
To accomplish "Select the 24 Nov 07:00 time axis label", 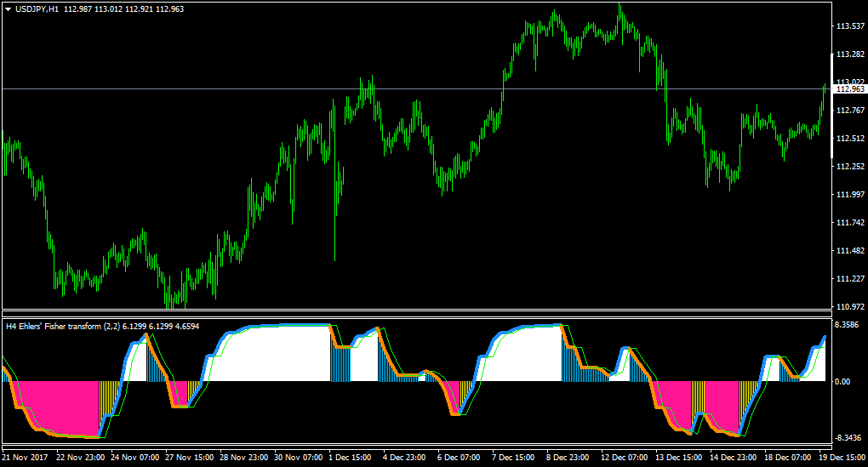I will pos(135,458).
